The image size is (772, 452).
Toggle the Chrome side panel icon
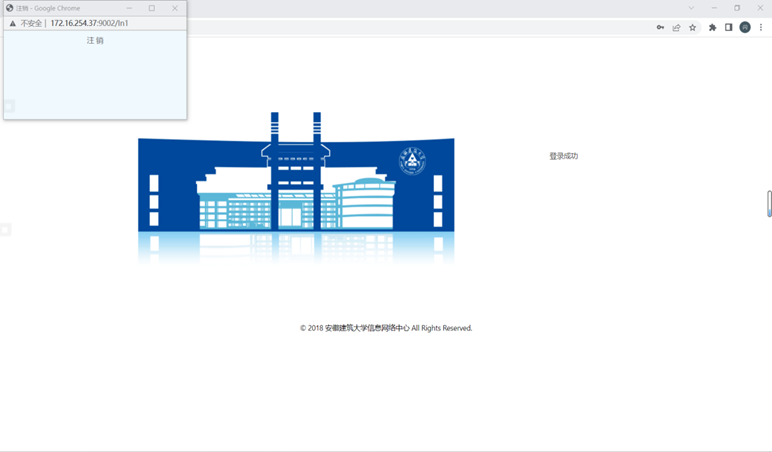click(x=729, y=28)
